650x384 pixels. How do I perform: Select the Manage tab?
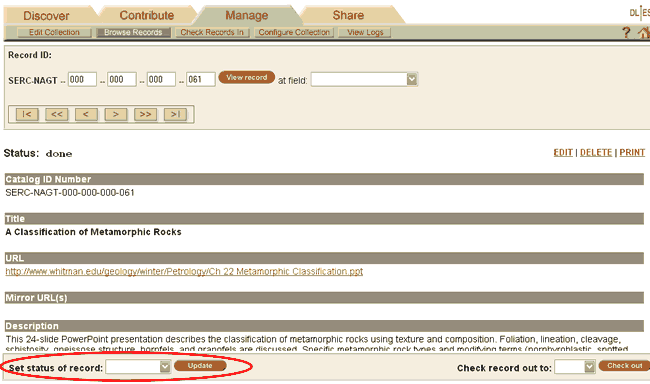tap(247, 15)
